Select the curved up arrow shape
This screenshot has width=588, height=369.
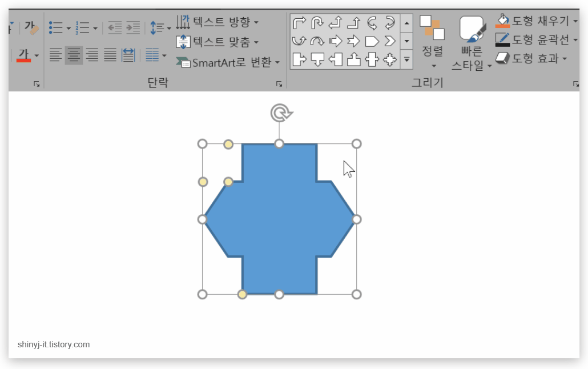click(299, 41)
